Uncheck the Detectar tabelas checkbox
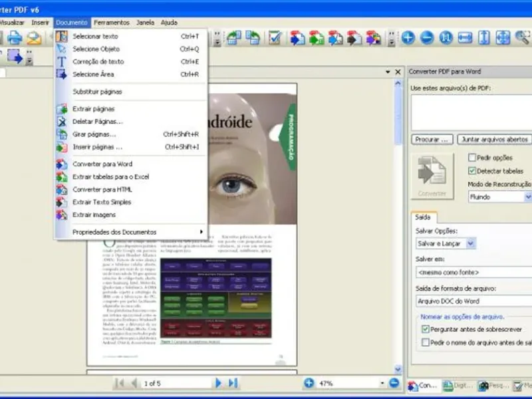The height and width of the screenshot is (399, 532). point(471,171)
